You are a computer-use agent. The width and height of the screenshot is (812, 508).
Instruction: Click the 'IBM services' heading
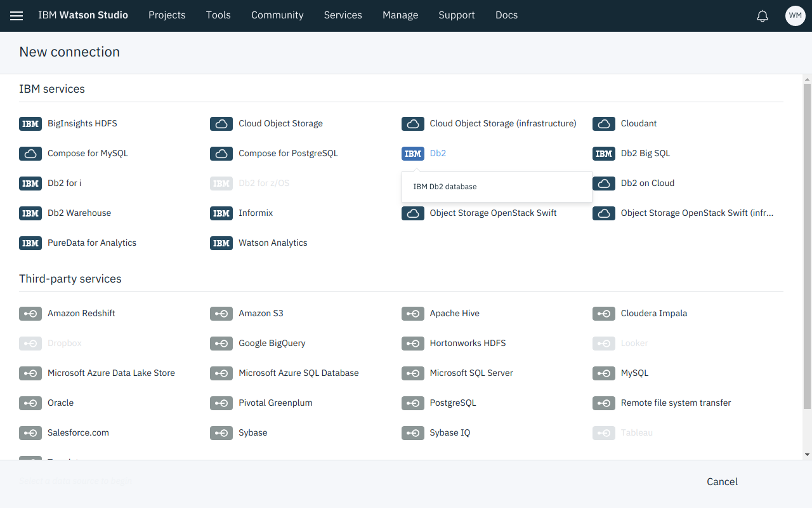(x=52, y=89)
